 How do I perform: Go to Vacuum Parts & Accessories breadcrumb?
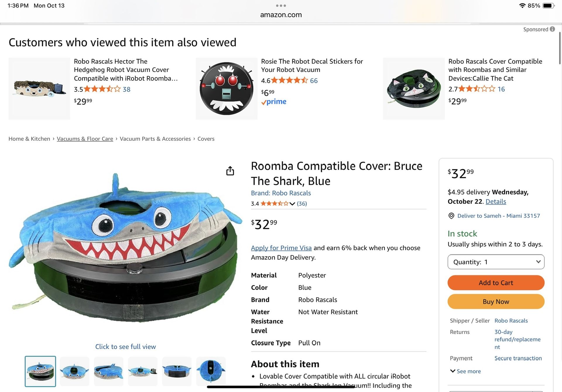point(155,139)
